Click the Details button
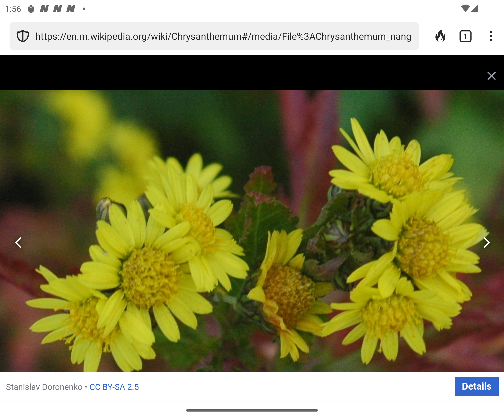Viewport: 504px width, 420px height. coord(477,386)
